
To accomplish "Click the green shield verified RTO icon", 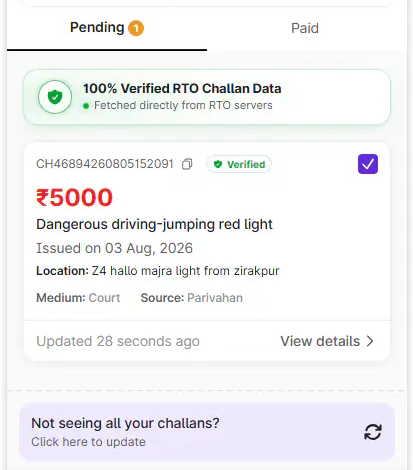I will pyautogui.click(x=55, y=97).
